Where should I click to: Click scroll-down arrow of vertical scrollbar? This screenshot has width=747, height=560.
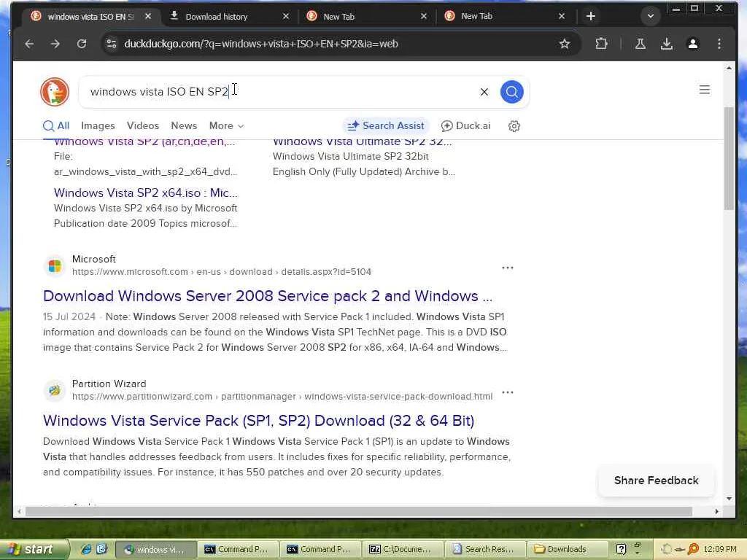tap(729, 499)
